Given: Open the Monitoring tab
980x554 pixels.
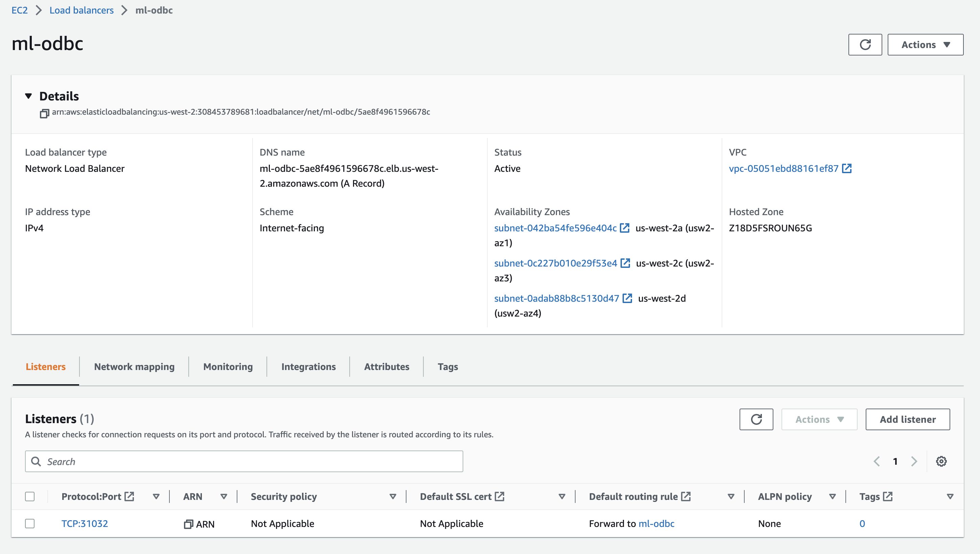Looking at the screenshot, I should [x=228, y=366].
